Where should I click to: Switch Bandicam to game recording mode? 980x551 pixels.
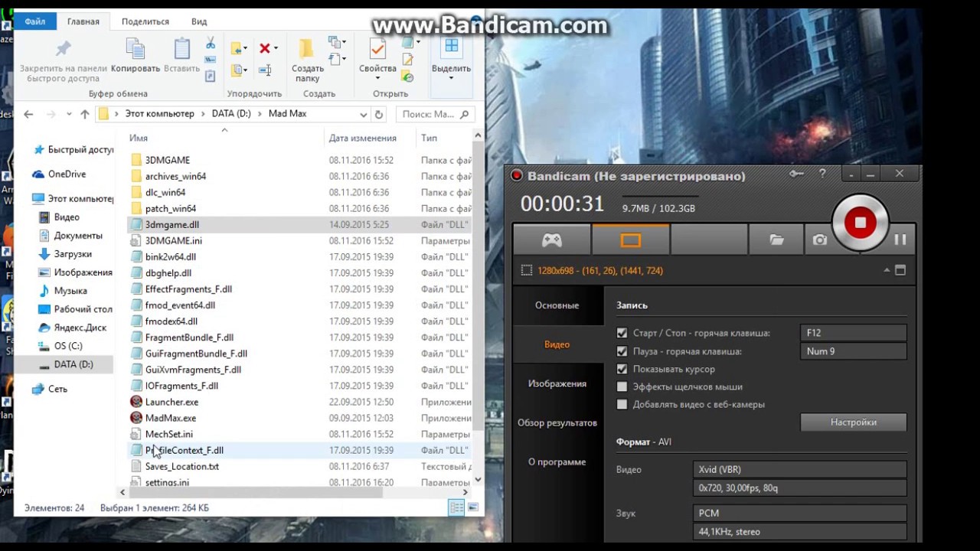pos(552,240)
